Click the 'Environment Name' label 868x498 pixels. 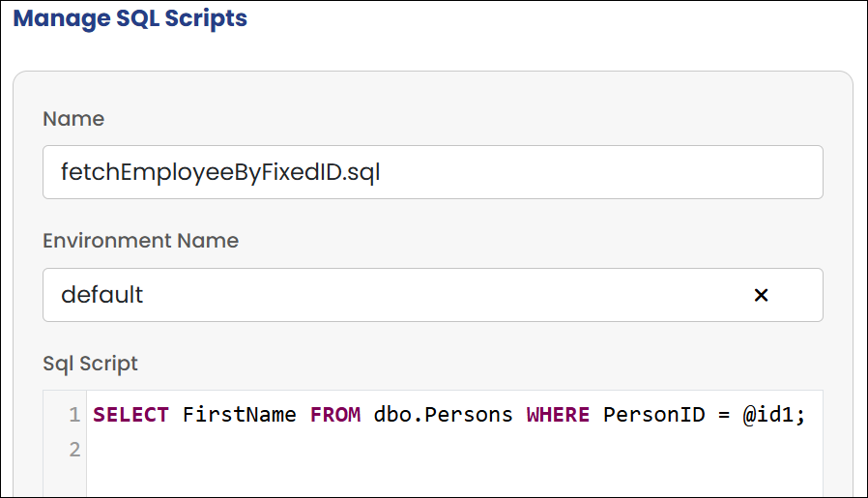pos(140,241)
